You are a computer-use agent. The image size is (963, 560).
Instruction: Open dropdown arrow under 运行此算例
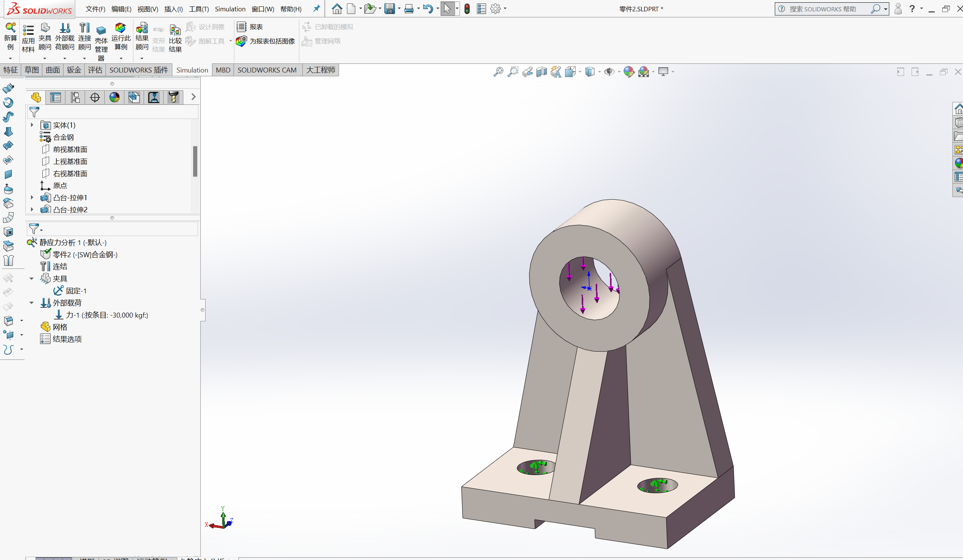tap(121, 59)
